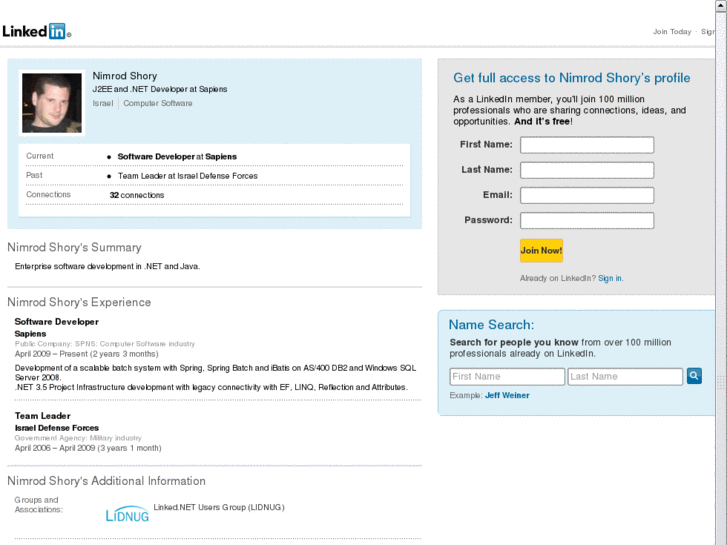Click the Software Developer experience title

pyautogui.click(x=56, y=321)
